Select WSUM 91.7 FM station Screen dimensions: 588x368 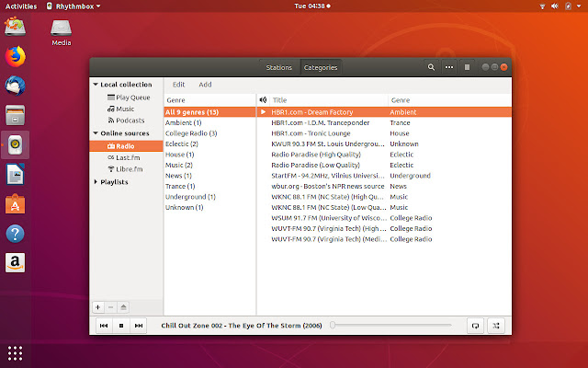tap(384, 218)
